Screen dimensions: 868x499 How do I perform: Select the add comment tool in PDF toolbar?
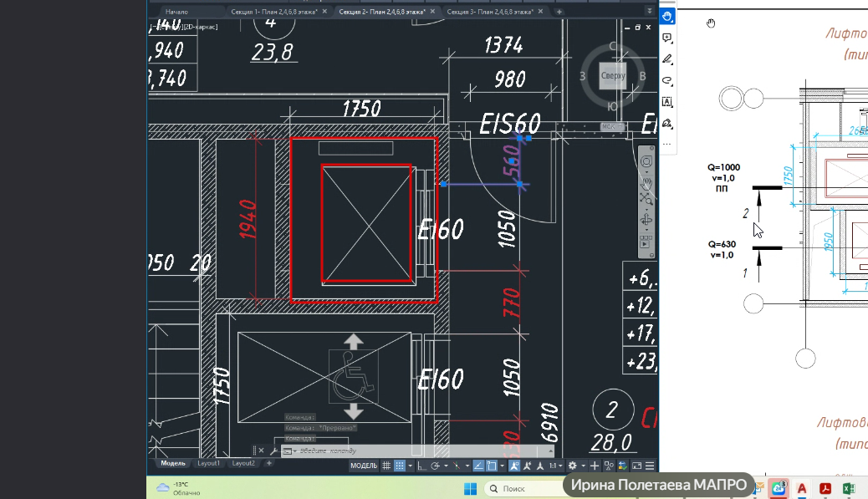click(x=667, y=38)
